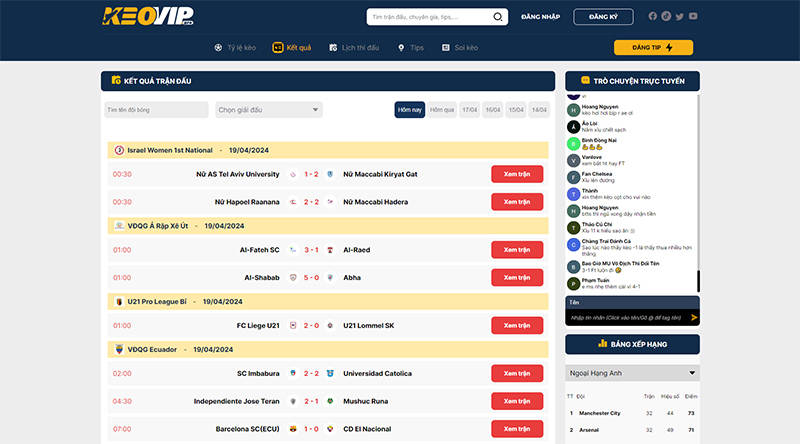Image resolution: width=800 pixels, height=444 pixels.
Task: Click Xem trận for SC Imbabura match
Action: pyautogui.click(x=517, y=374)
